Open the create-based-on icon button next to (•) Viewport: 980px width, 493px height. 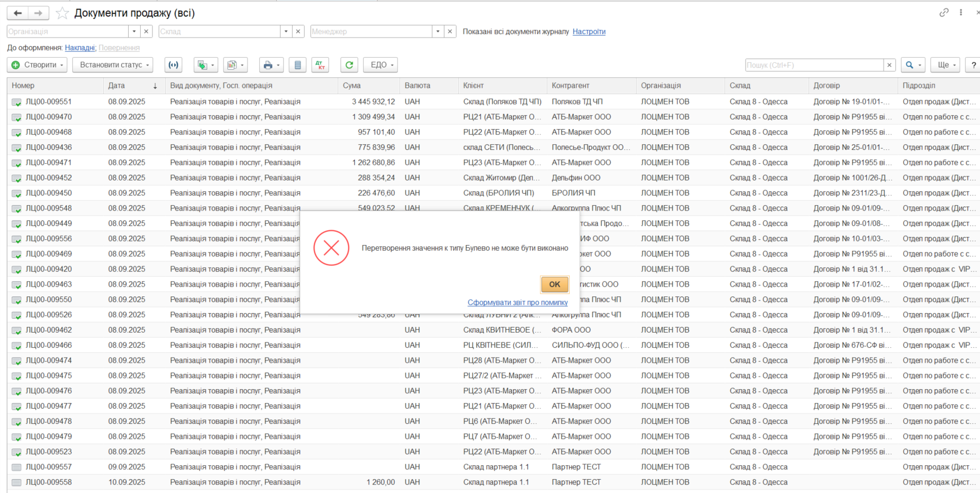205,65
